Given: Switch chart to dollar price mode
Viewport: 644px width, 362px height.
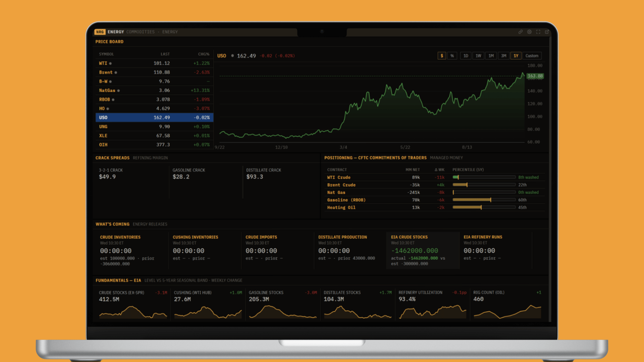Looking at the screenshot, I should coord(442,56).
